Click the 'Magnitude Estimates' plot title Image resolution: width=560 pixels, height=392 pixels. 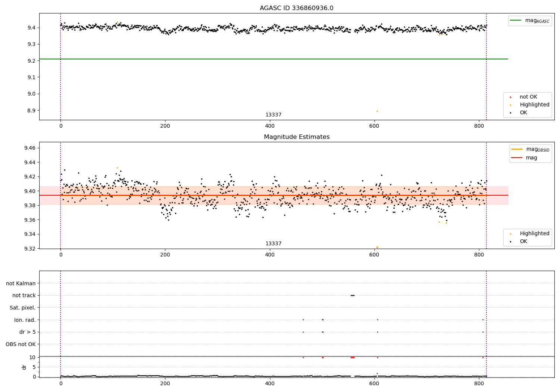coord(296,137)
